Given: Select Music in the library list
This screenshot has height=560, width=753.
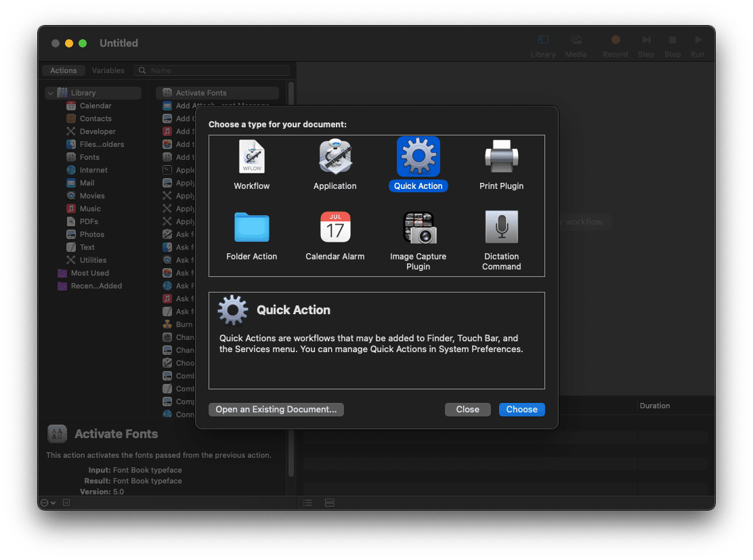Looking at the screenshot, I should click(90, 209).
